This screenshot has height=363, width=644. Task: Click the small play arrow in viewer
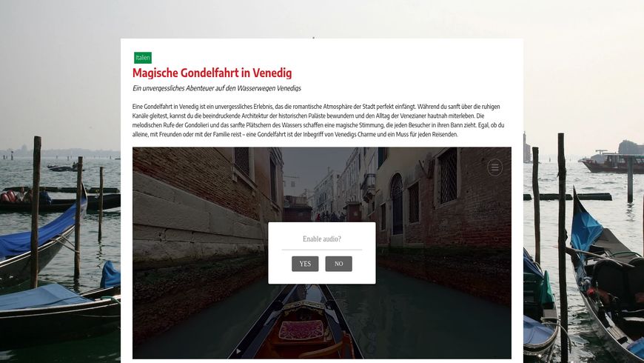pos(238,351)
